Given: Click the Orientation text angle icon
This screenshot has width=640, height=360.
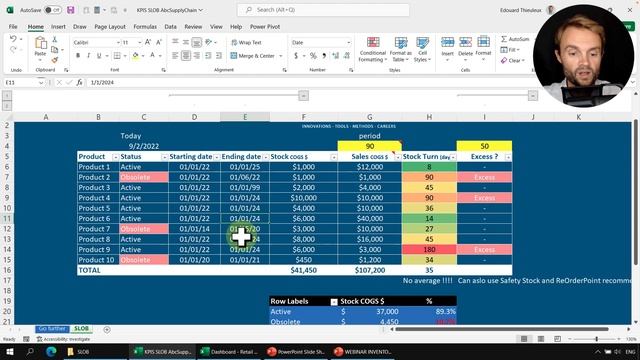Looking at the screenshot, I should (209, 42).
